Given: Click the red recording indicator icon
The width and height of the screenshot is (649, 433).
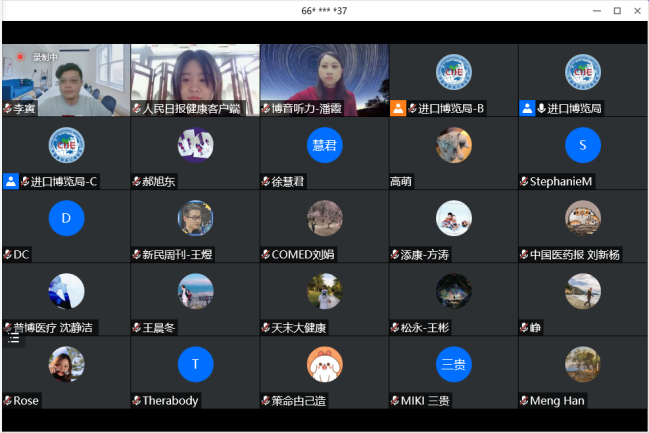Looking at the screenshot, I should click(x=19, y=57).
